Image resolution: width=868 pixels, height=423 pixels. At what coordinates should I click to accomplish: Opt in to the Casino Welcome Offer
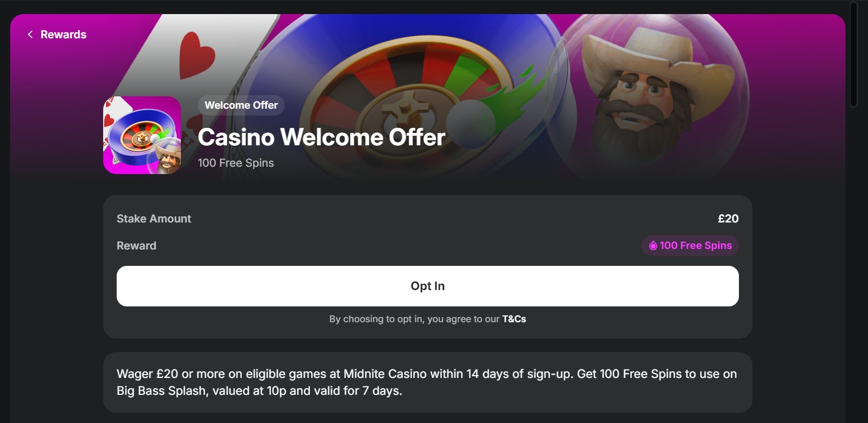(427, 286)
